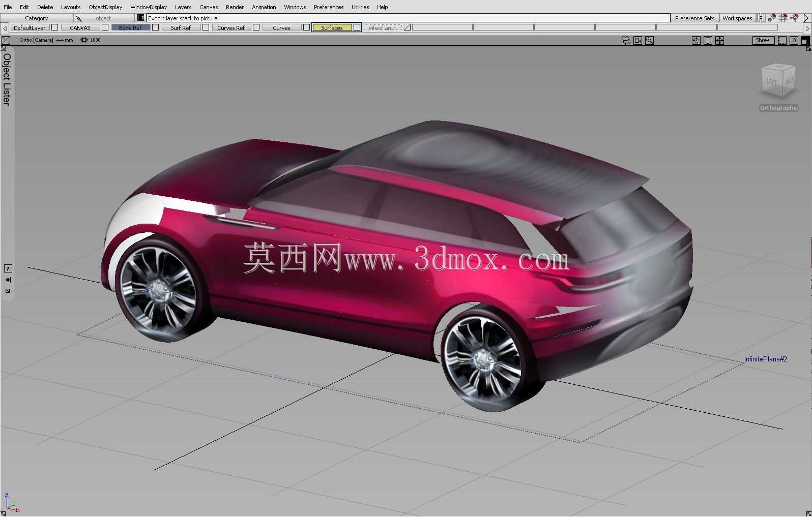
Task: Open the Object Lister side panel
Action: tap(7, 79)
